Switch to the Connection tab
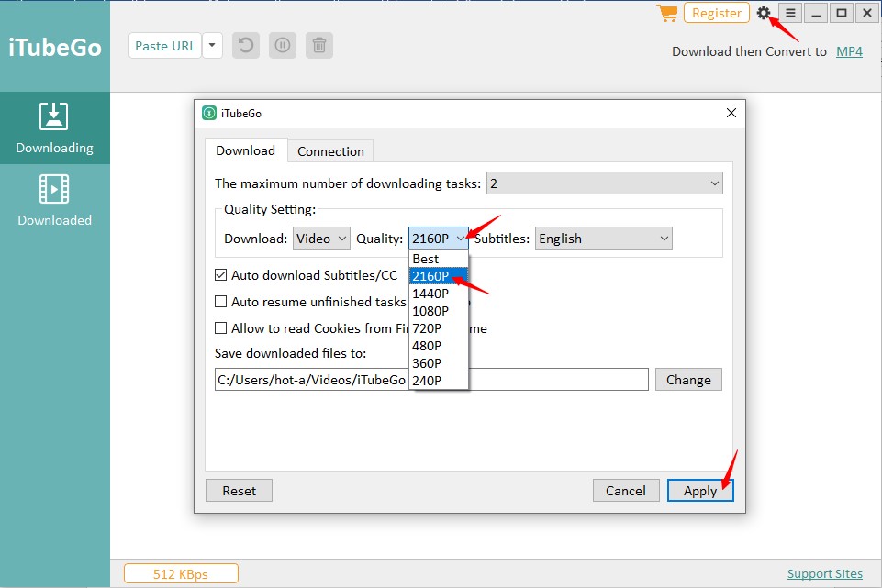 [x=330, y=151]
